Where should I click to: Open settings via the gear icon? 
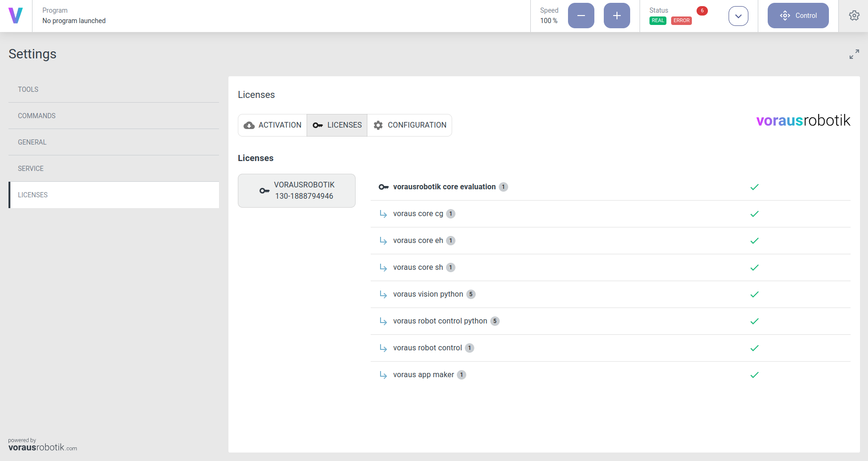tap(854, 16)
